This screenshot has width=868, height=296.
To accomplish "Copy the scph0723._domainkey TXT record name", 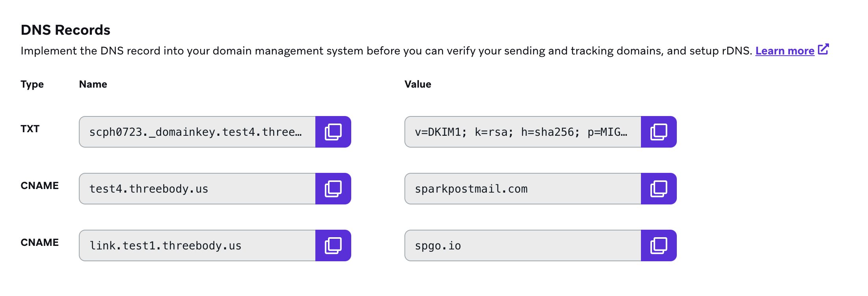I will pos(333,132).
